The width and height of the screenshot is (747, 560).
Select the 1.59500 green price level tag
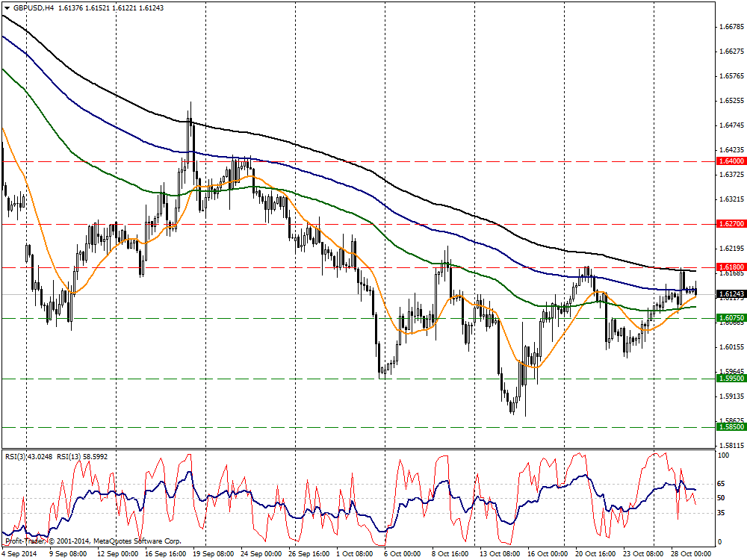click(730, 379)
